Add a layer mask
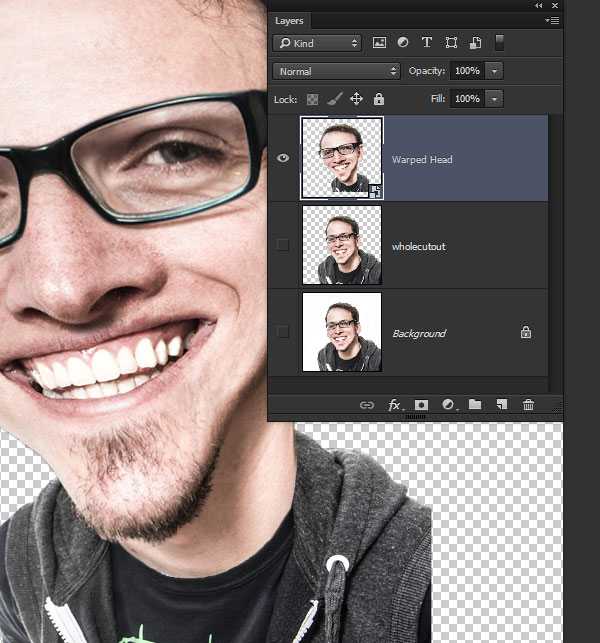 [421, 405]
